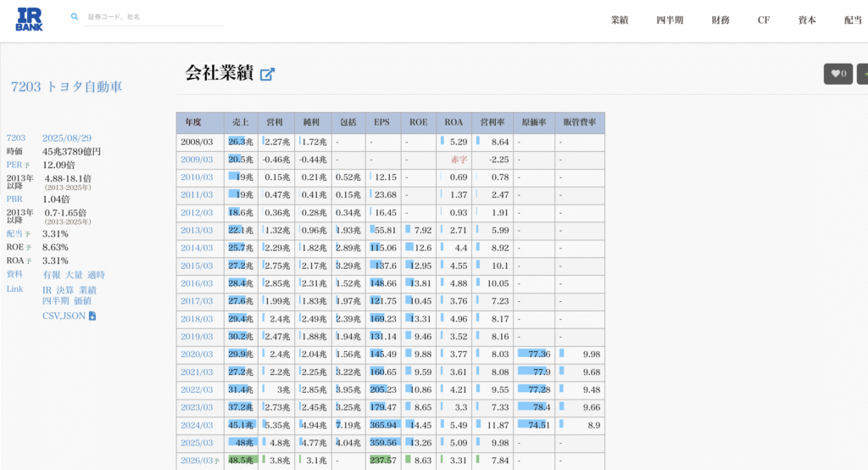The image size is (868, 470).
Task: Open the 財務 menu item
Action: pos(721,20)
